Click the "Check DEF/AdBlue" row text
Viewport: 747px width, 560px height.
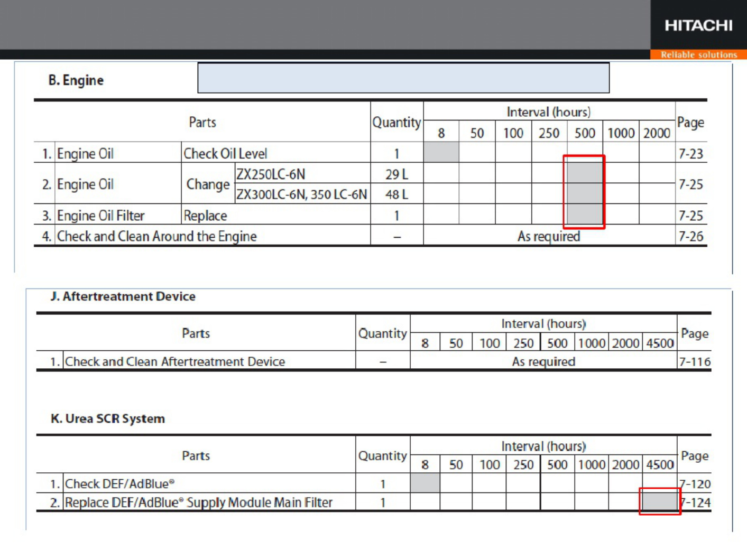(x=119, y=484)
